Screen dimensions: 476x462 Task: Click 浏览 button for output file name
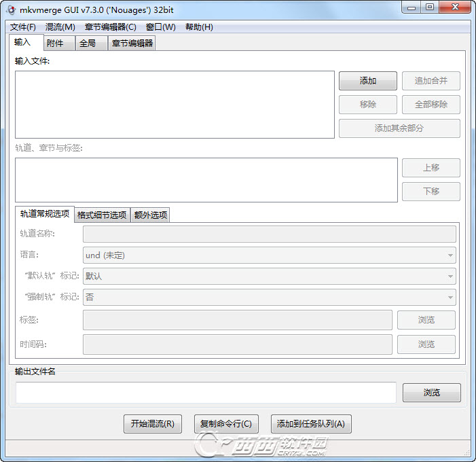[432, 393]
